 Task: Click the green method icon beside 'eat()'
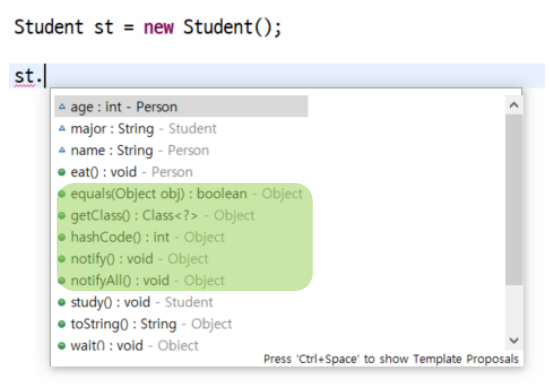coord(62,172)
